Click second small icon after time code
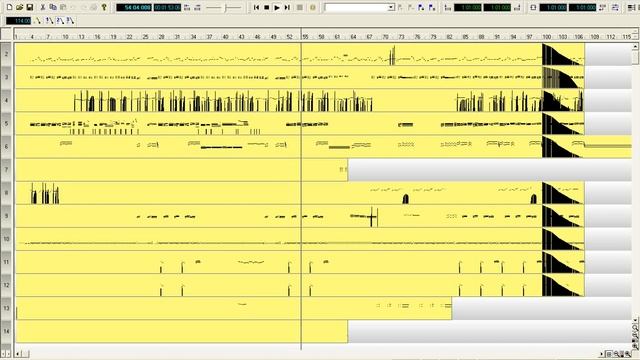Screen dimensions: 640x360 (x=197, y=7)
